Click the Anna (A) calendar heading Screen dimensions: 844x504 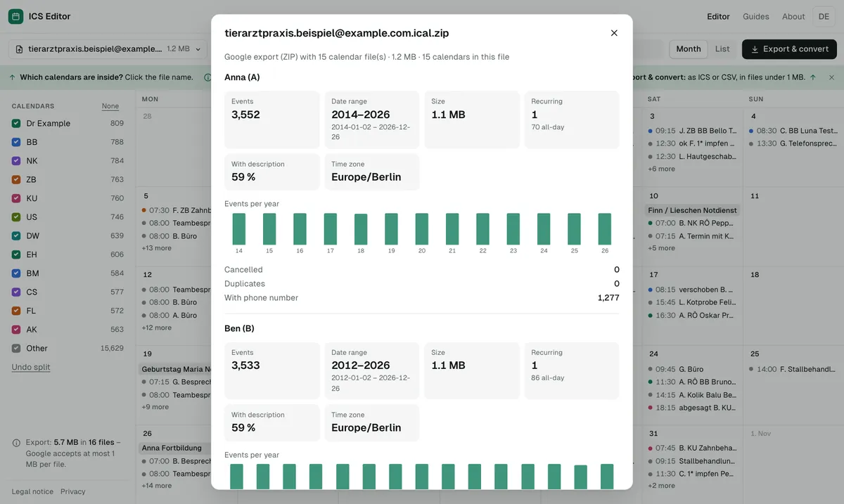[x=242, y=77]
